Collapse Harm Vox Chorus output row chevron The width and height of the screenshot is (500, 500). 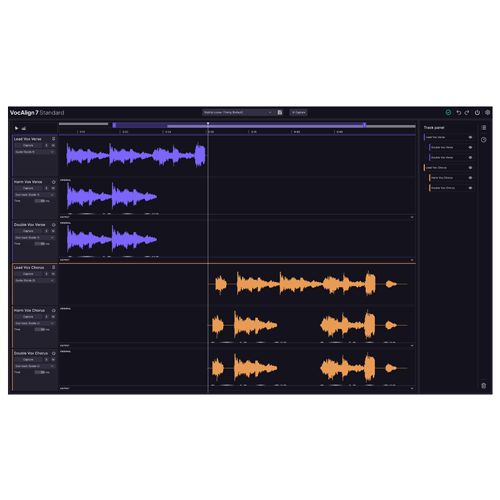pyautogui.click(x=412, y=346)
